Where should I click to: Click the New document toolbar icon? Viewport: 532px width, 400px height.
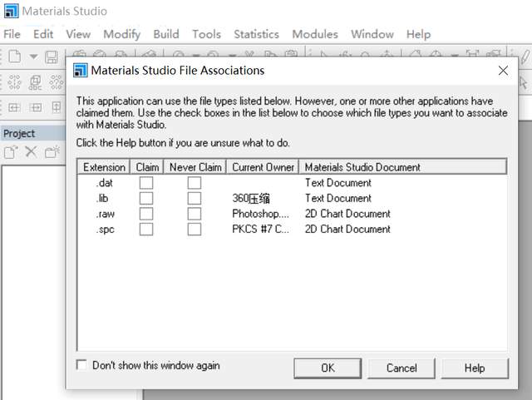(15, 57)
